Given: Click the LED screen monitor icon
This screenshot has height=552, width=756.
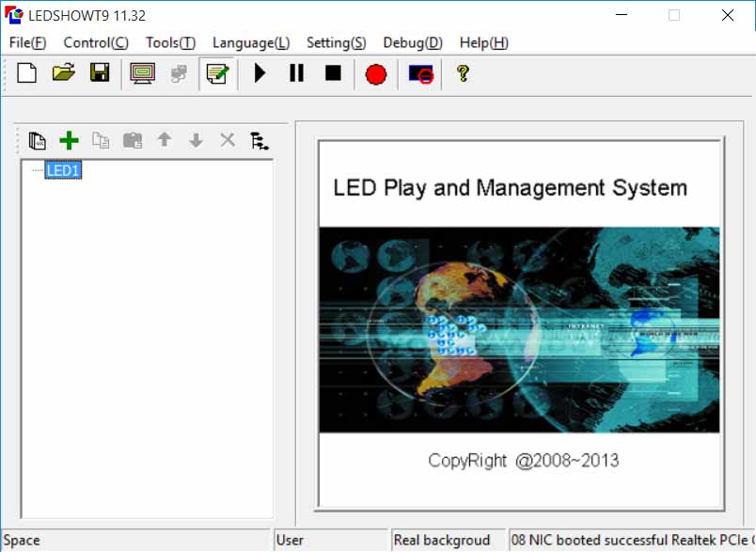Looking at the screenshot, I should (x=143, y=73).
